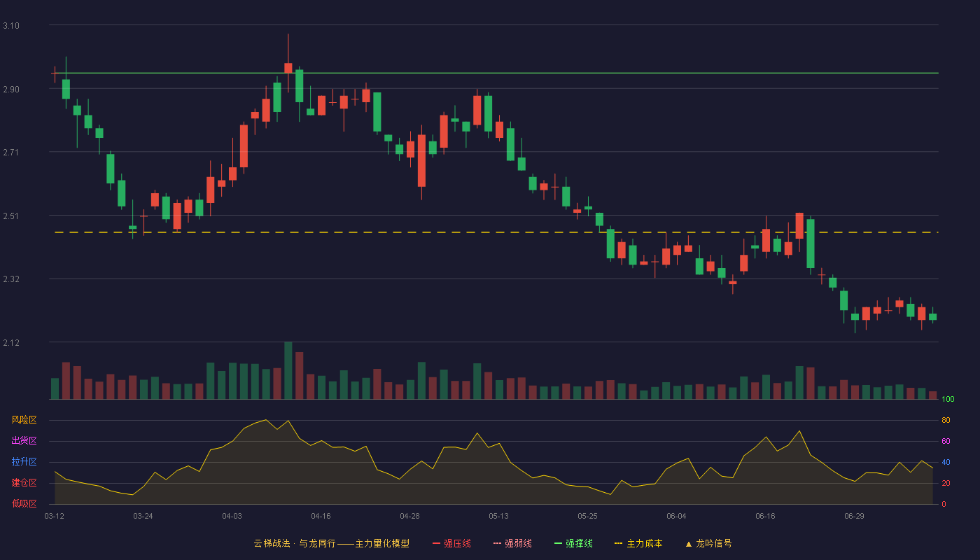Click the 3.10 price axis label

click(11, 26)
